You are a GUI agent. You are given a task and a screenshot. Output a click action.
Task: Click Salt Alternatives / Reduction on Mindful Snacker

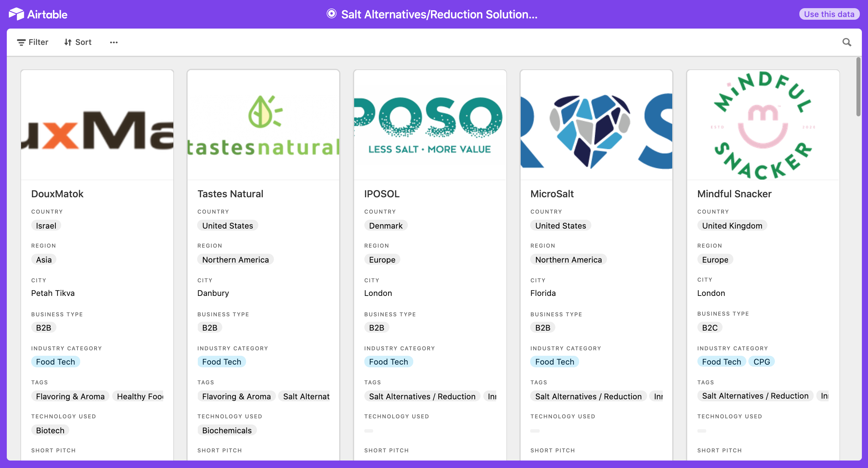(x=755, y=396)
